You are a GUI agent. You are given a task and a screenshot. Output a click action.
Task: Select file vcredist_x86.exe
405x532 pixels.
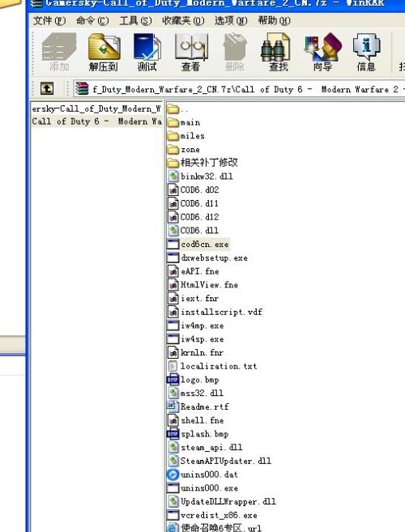[x=212, y=515]
